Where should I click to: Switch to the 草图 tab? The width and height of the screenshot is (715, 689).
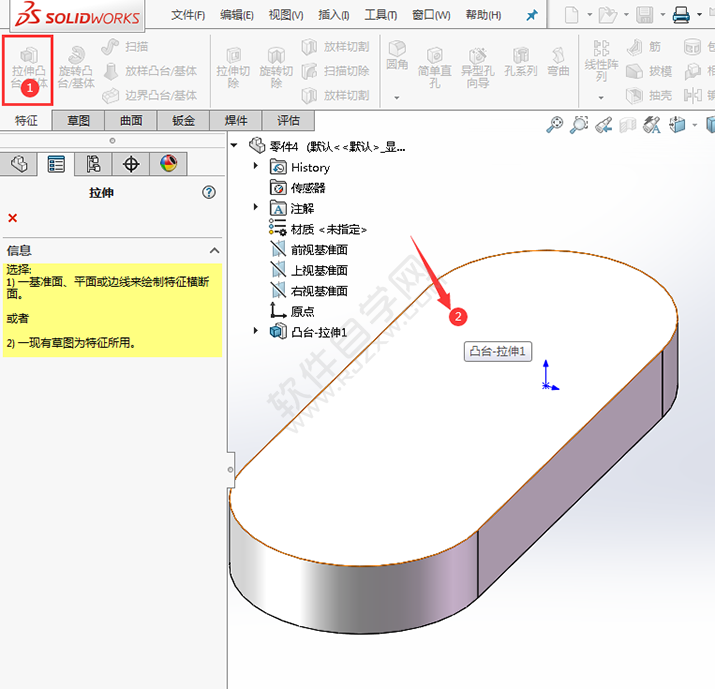(79, 120)
